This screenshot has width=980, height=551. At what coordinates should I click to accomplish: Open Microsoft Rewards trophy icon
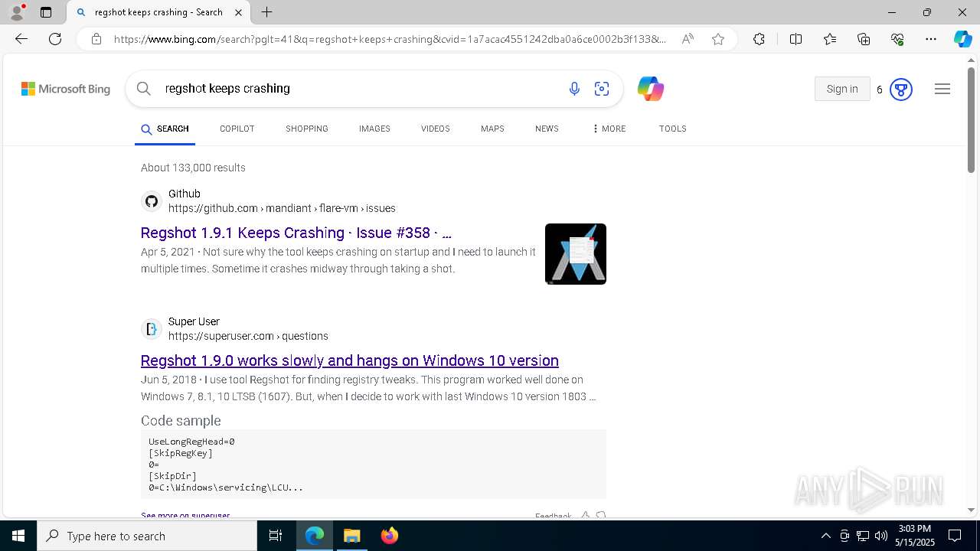pyautogui.click(x=901, y=90)
